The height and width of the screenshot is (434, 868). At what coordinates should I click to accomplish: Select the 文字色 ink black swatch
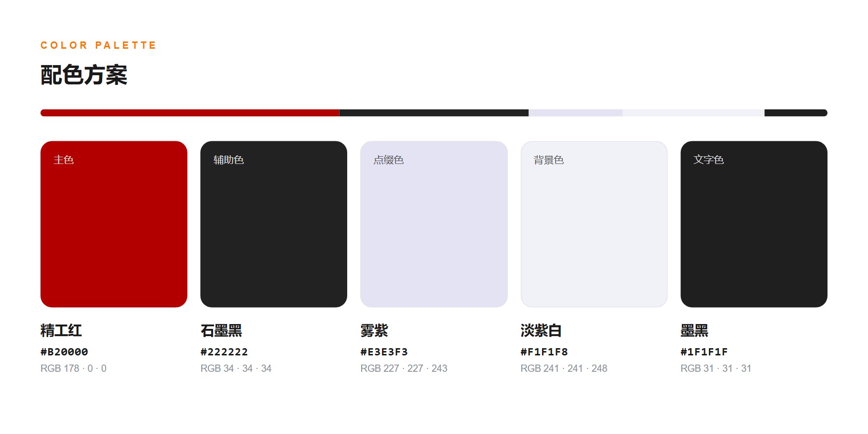point(754,224)
